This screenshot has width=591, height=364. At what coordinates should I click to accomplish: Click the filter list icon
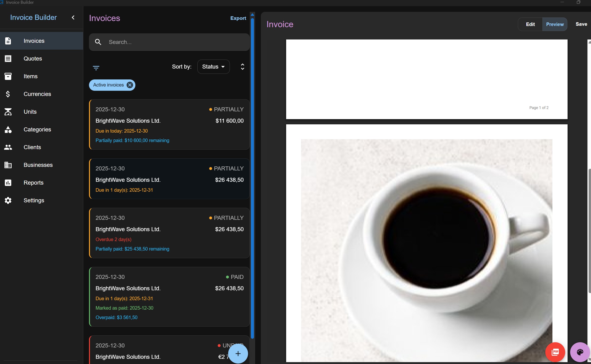[96, 68]
